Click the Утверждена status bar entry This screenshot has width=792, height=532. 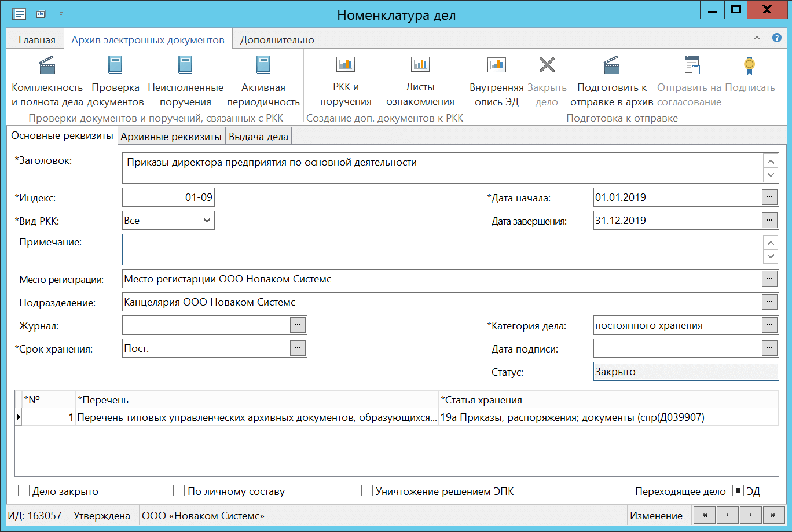pyautogui.click(x=101, y=516)
